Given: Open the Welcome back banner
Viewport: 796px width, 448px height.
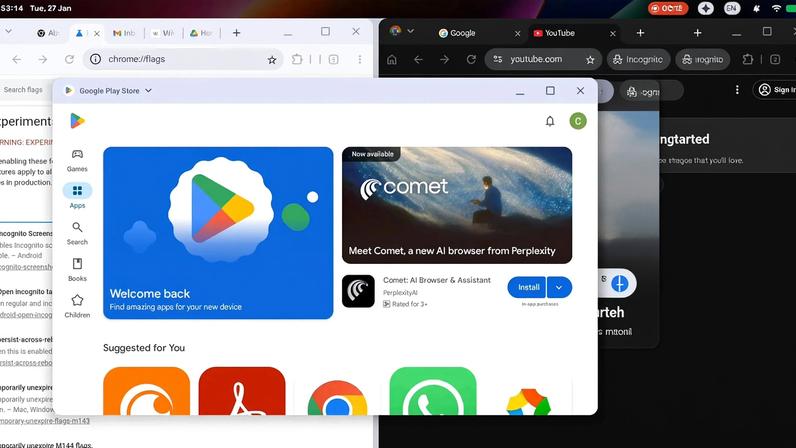Looking at the screenshot, I should pyautogui.click(x=218, y=233).
